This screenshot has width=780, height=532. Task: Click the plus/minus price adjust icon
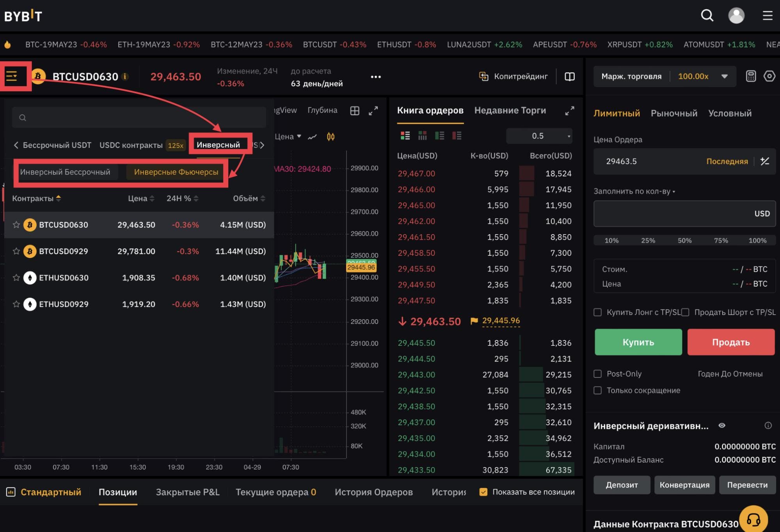click(x=765, y=161)
